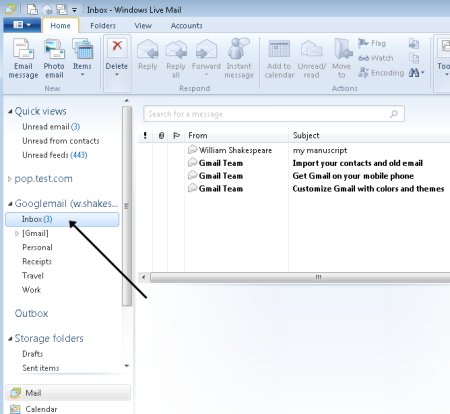
Task: Open the blue application menu button
Action: point(22,25)
